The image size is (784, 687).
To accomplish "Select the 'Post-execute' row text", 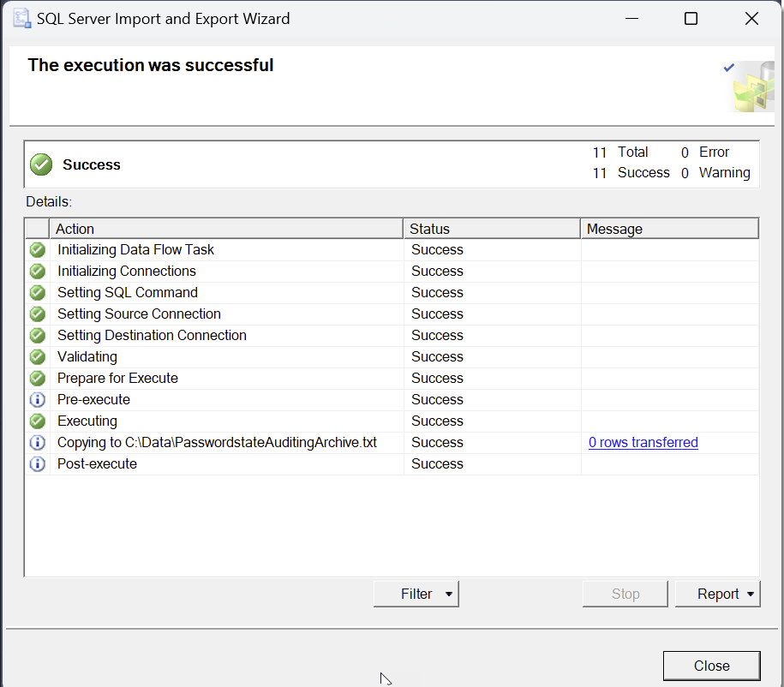I will (97, 464).
